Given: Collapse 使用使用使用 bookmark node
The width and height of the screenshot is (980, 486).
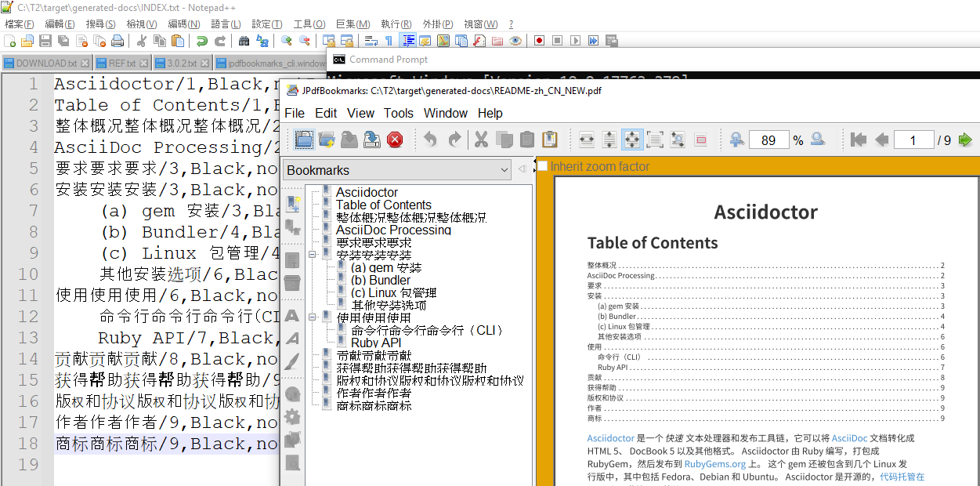Looking at the screenshot, I should 313,317.
